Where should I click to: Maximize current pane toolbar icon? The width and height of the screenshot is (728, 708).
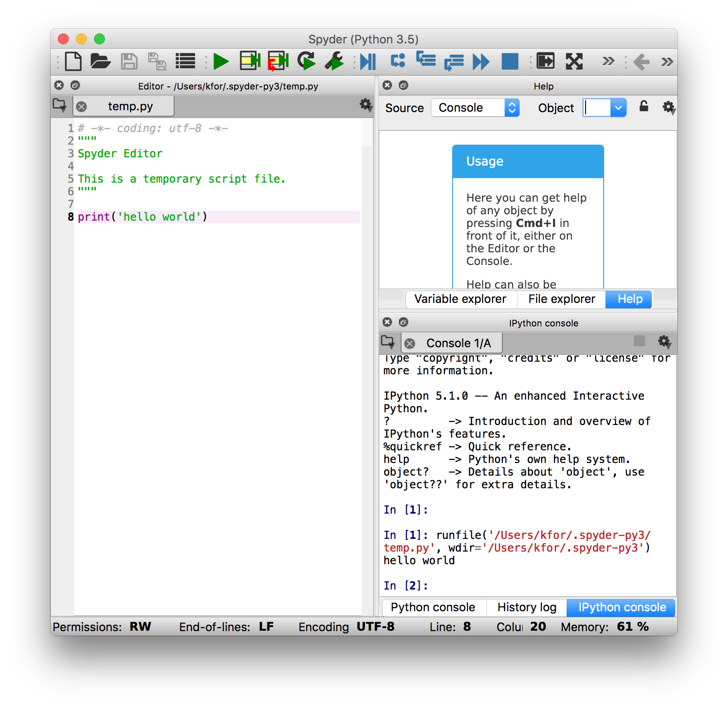click(545, 61)
